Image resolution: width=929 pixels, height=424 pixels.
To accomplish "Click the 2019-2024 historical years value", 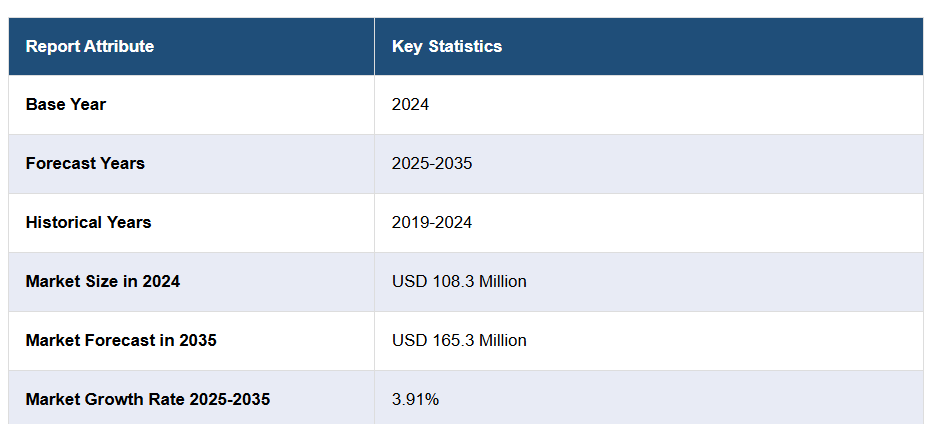I will (432, 222).
